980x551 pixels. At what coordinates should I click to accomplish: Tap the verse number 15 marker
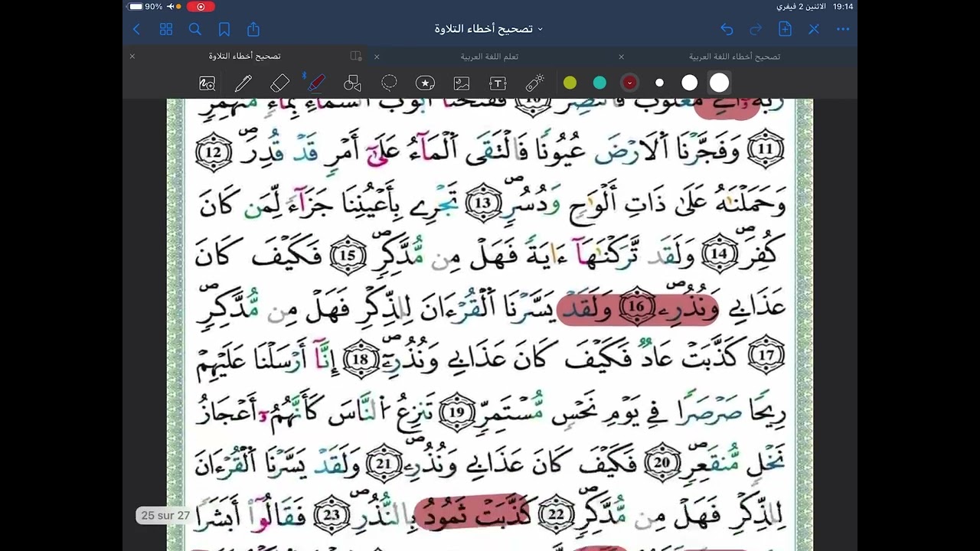348,255
